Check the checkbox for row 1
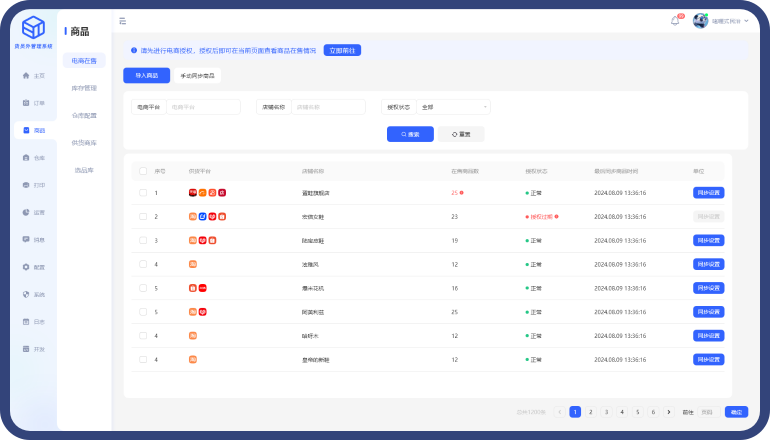This screenshot has height=440, width=770. pyautogui.click(x=143, y=193)
